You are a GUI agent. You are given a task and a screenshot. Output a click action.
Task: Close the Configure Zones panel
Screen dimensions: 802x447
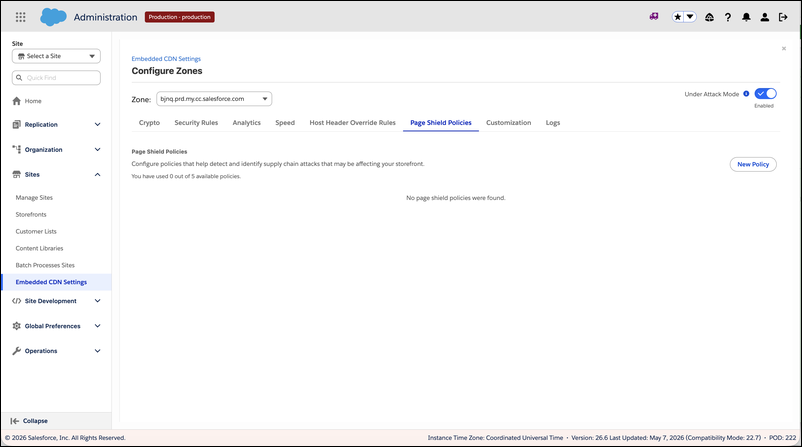784,49
